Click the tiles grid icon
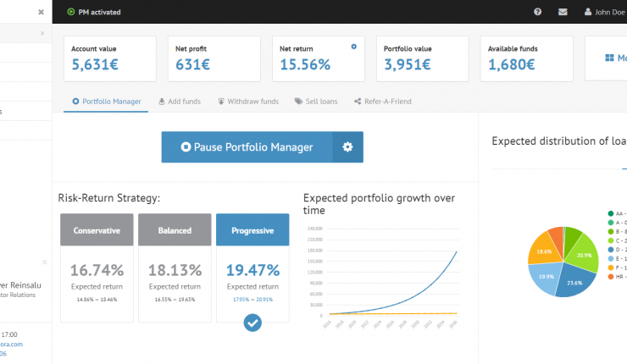Viewport: 627px width, 364px height. click(x=609, y=58)
